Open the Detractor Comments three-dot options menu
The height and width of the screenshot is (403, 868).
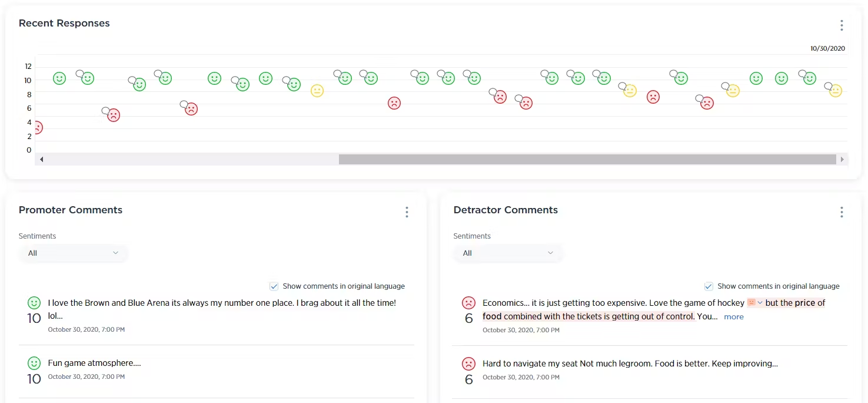[842, 212]
